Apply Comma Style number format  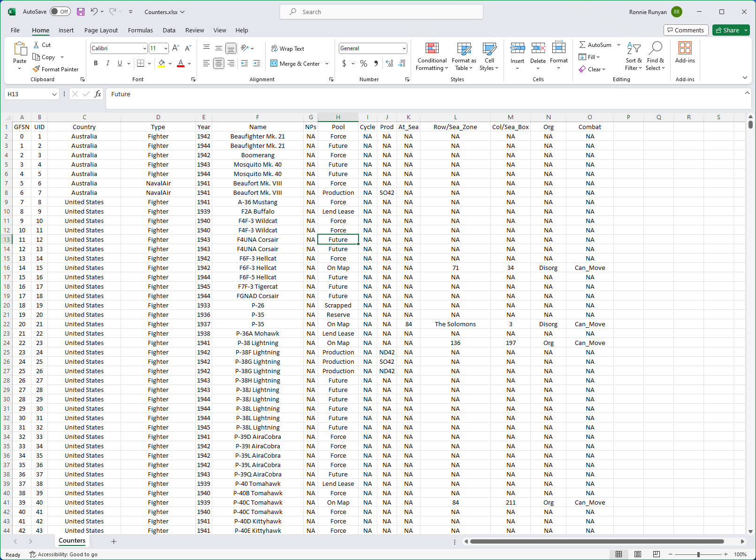[x=376, y=63]
